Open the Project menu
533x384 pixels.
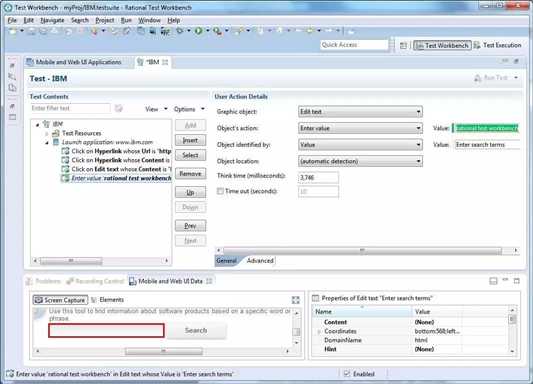(105, 20)
